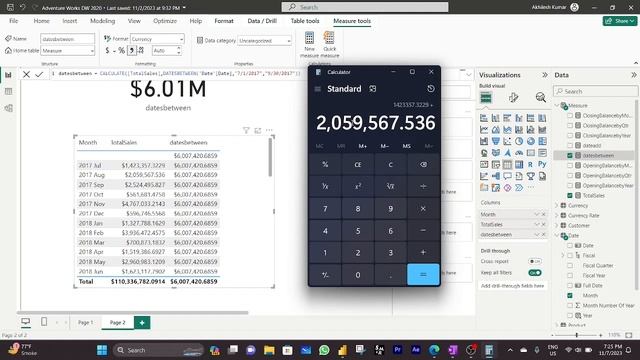
Task: Open the Format dropdown showing Currency
Action: (x=157, y=39)
